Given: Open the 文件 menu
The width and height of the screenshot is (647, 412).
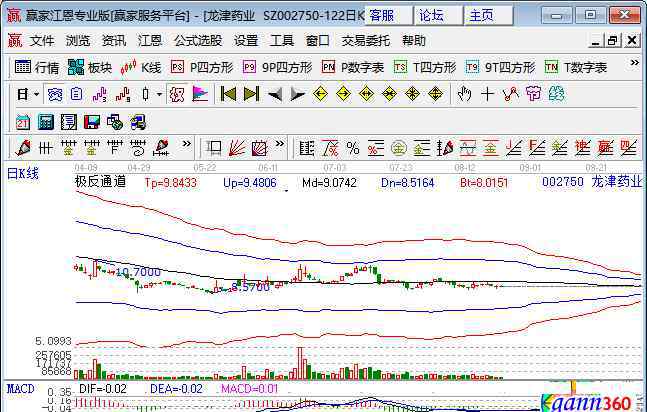Looking at the screenshot, I should point(42,41).
